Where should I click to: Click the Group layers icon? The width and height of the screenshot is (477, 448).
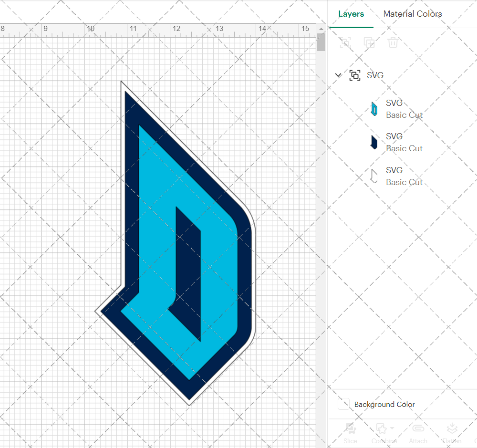(345, 42)
